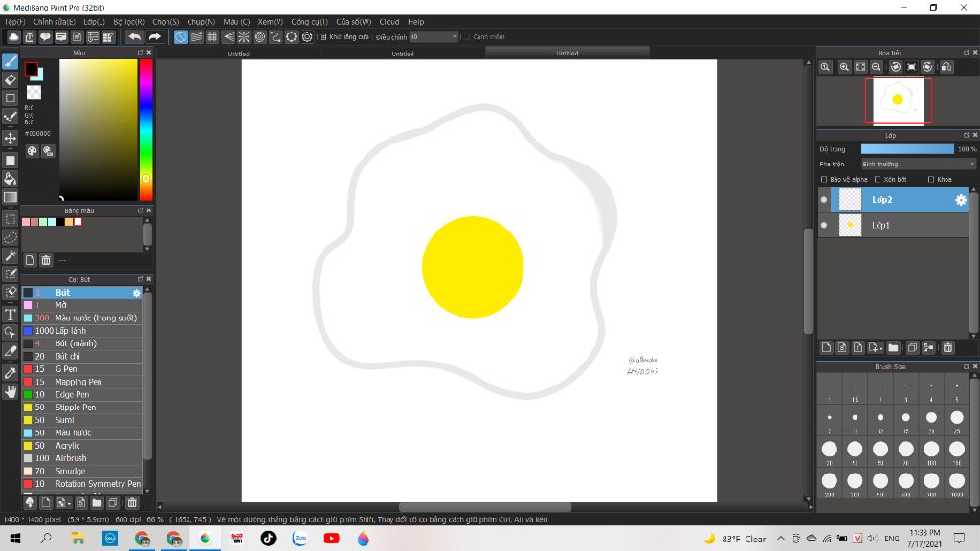The width and height of the screenshot is (980, 551).
Task: Select the G Pen brush
Action: [82, 369]
